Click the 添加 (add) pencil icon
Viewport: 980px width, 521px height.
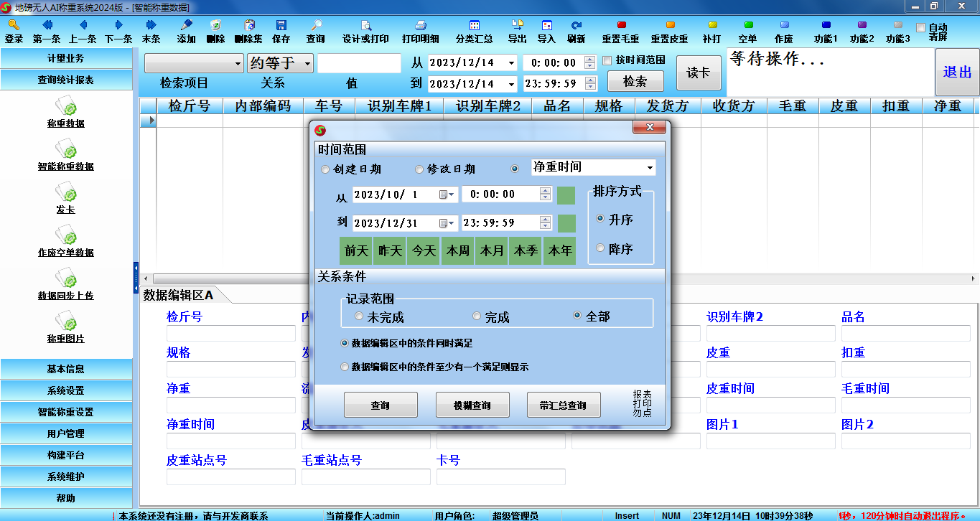coord(186,26)
